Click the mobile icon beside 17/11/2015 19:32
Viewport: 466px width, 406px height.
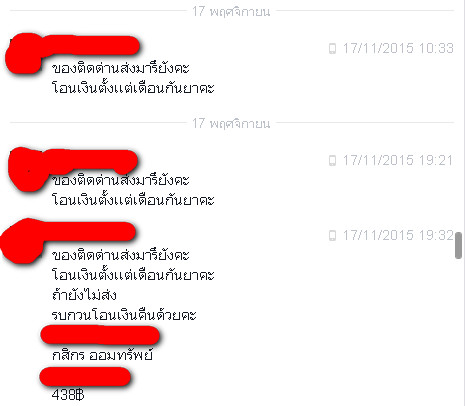(x=332, y=235)
